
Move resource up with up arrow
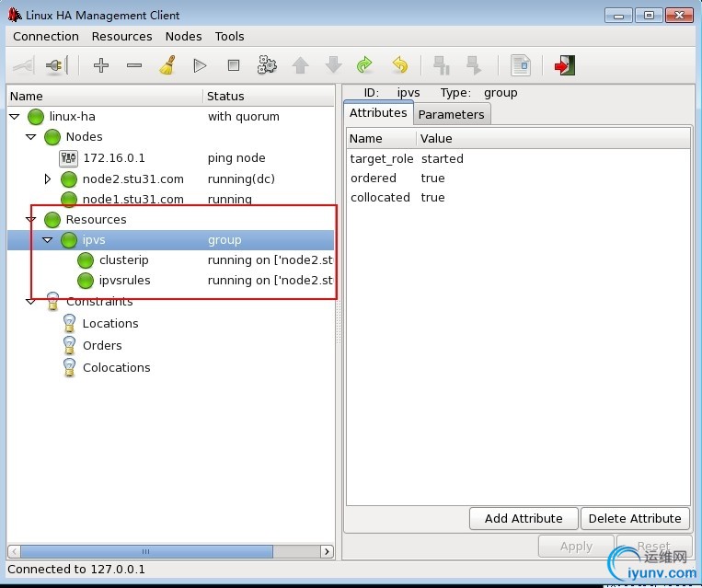(x=301, y=65)
